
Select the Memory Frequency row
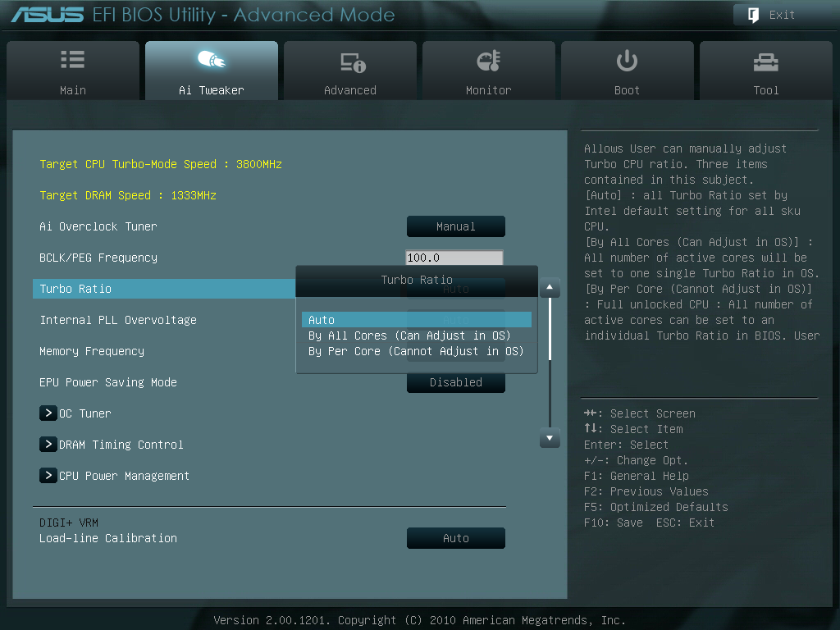[x=92, y=351]
